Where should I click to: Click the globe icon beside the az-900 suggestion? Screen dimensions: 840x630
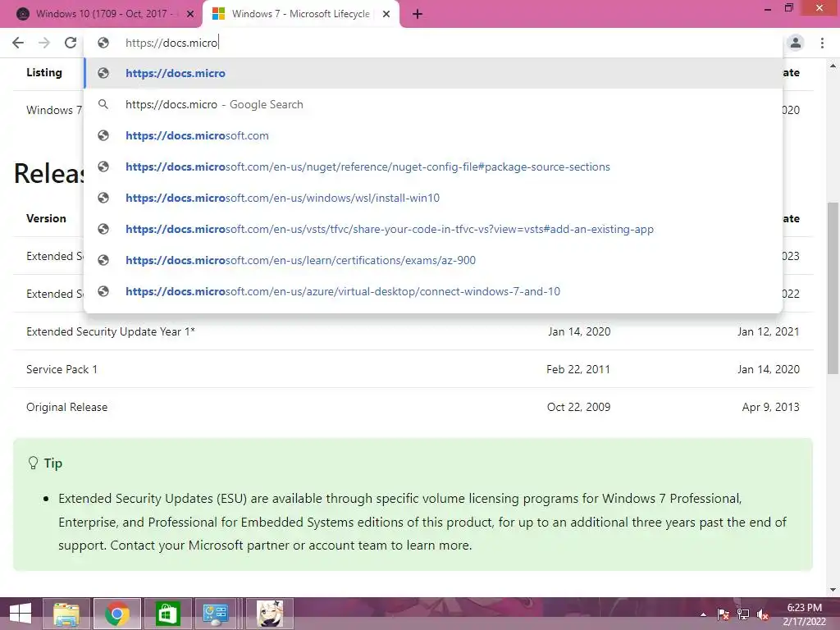103,259
